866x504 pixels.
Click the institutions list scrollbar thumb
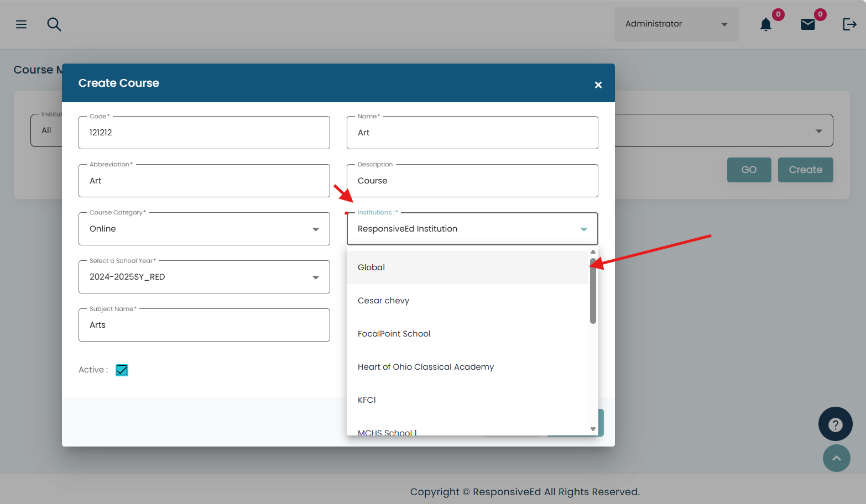point(593,291)
